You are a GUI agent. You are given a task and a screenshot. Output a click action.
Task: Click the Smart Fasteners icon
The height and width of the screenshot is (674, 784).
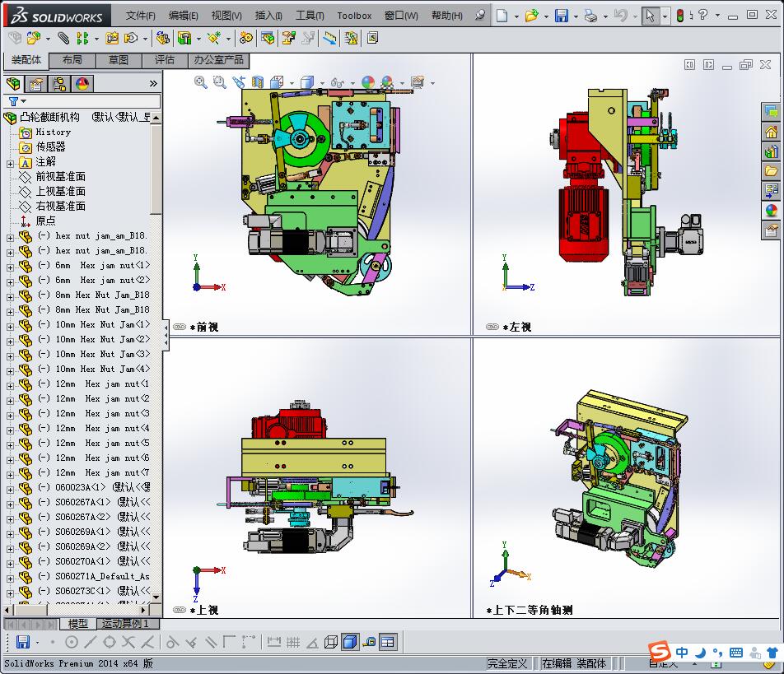pos(112,38)
